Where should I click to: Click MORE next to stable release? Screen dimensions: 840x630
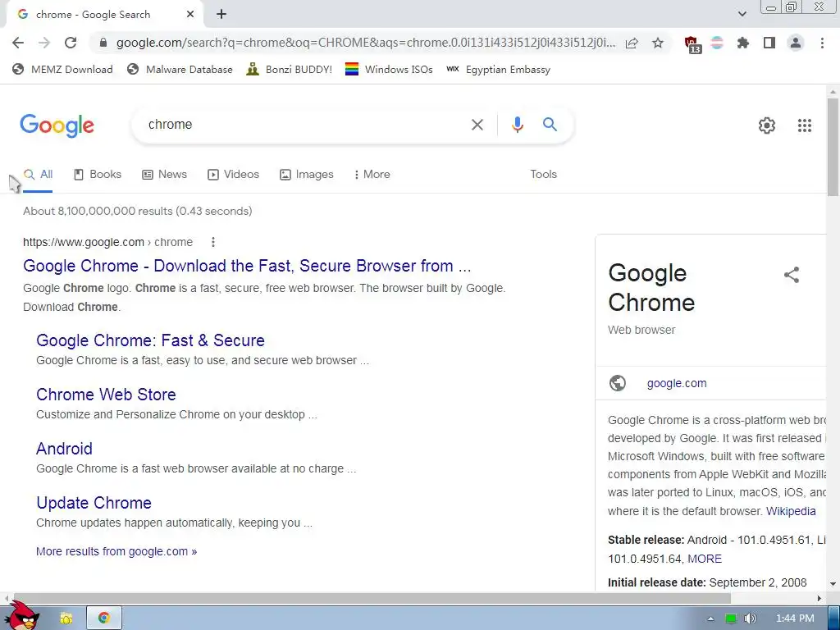705,559
